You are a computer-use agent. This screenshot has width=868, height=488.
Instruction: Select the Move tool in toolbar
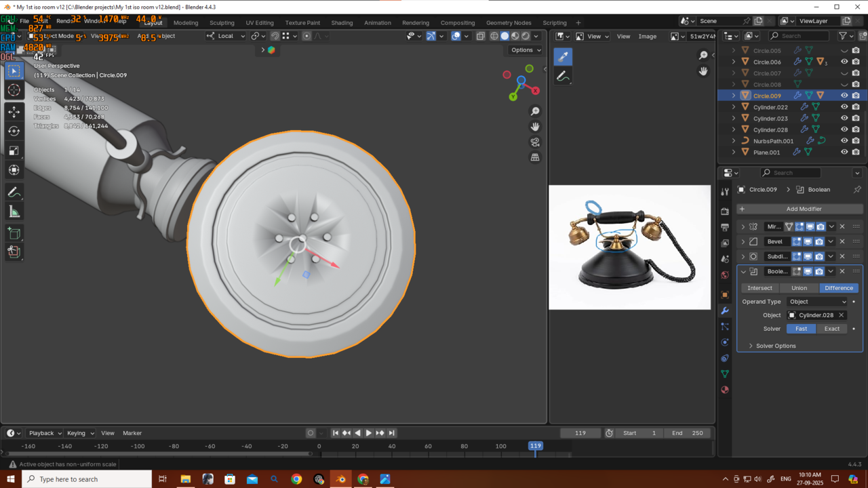click(14, 112)
